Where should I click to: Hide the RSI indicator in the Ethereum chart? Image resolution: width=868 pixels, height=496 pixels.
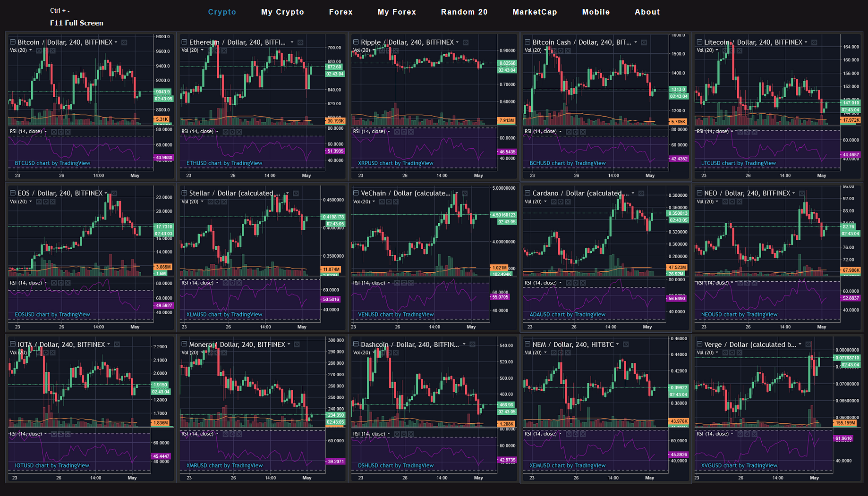coord(225,132)
